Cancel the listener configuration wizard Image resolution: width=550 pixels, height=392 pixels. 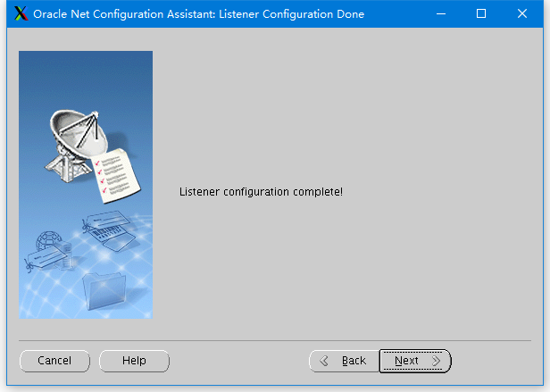[54, 361]
